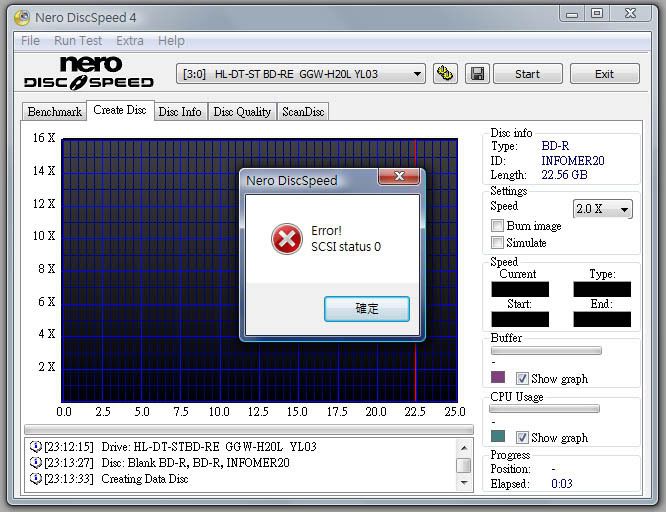Viewport: 666px width, 512px height.
Task: Click the Exit button
Action: pyautogui.click(x=604, y=74)
